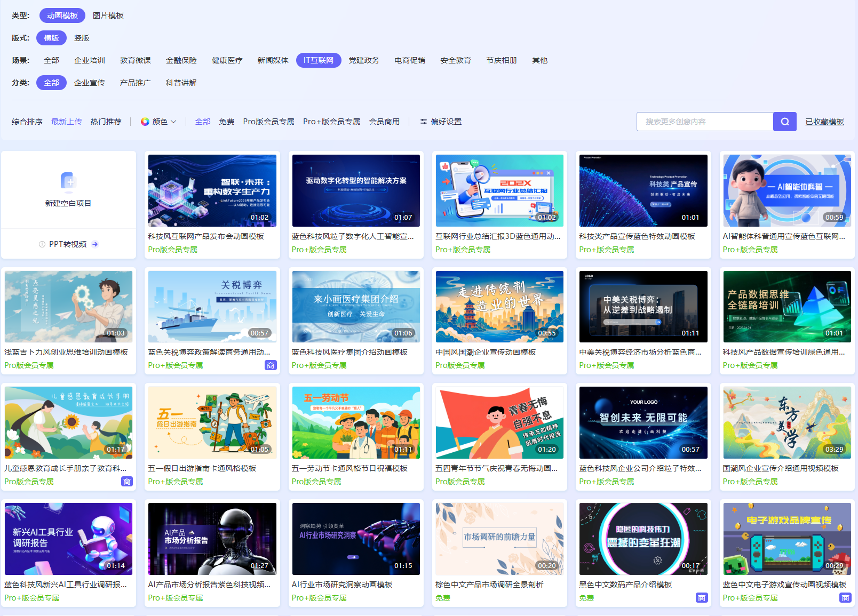Click the color wheel swatch icon
The height and width of the screenshot is (616, 858).
(145, 122)
